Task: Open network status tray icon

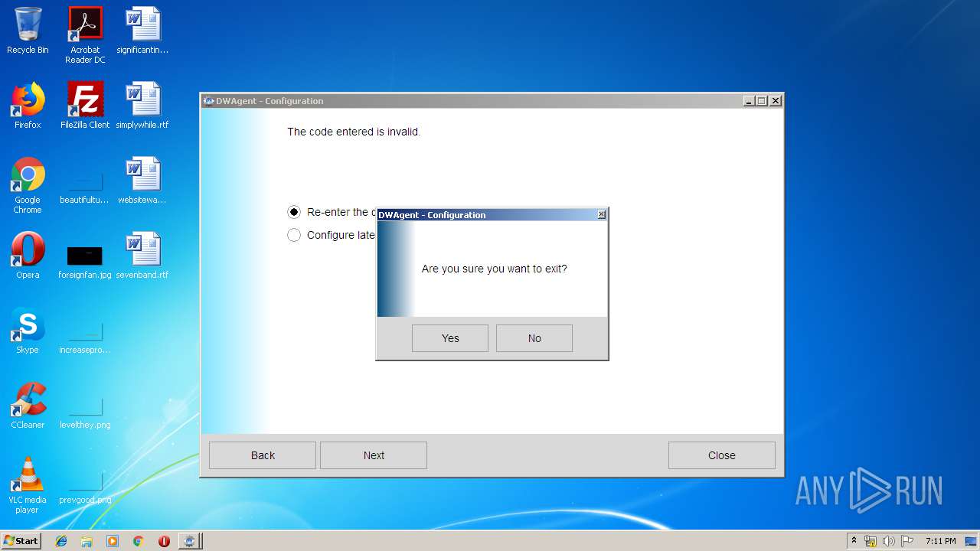Action: pyautogui.click(x=871, y=541)
